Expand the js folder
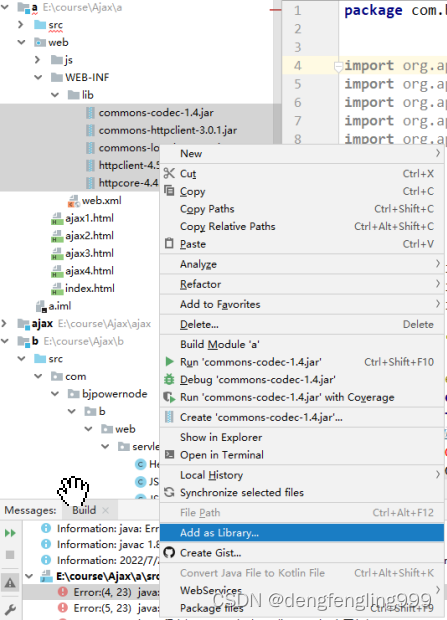Image resolution: width=447 pixels, height=620 pixels. coord(38,60)
